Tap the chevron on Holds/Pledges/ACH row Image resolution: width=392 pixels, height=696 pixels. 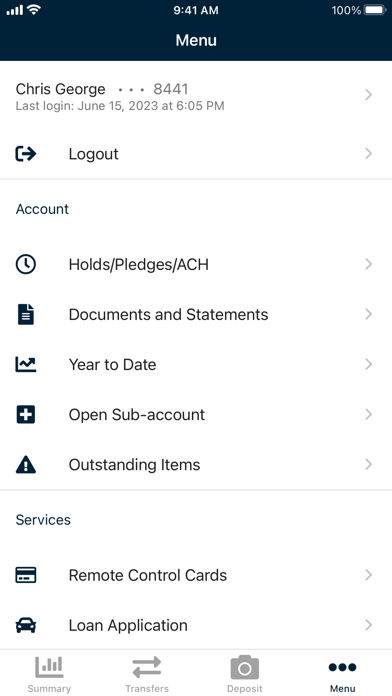(368, 264)
